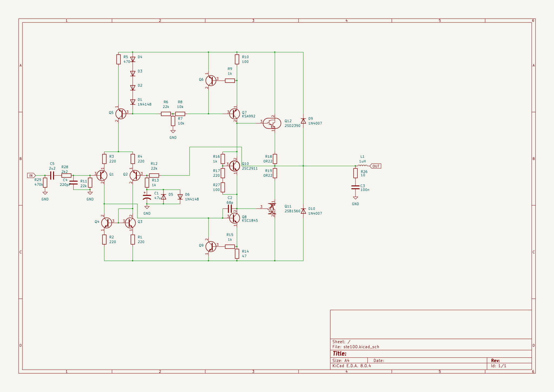Select transistor Q5 symbol
The image size is (554, 392).
point(121,114)
